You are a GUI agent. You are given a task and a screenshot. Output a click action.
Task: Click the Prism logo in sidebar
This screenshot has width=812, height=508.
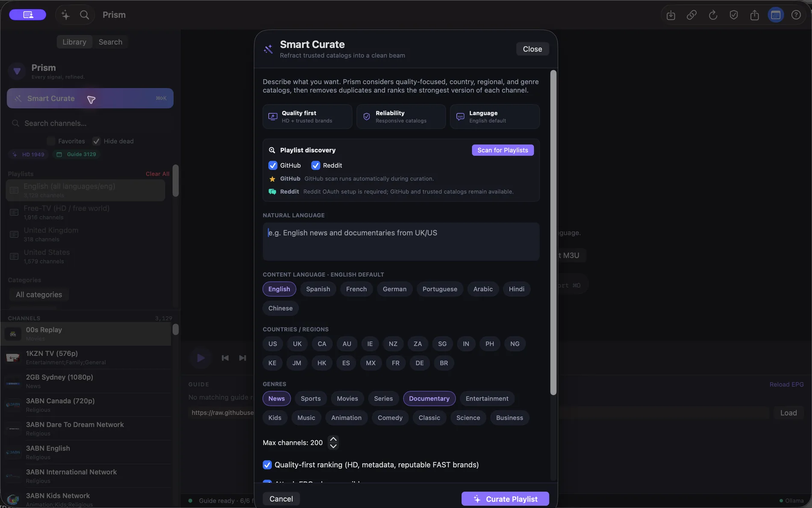coord(17,71)
